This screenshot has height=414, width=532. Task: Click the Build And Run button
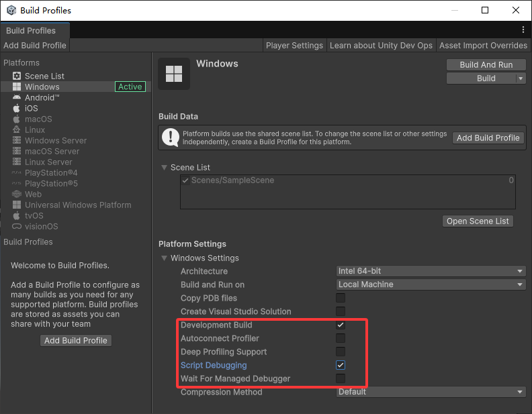pyautogui.click(x=486, y=65)
